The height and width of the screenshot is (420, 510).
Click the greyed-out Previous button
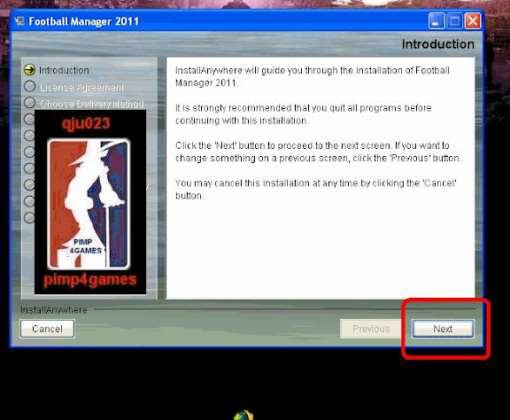[371, 329]
